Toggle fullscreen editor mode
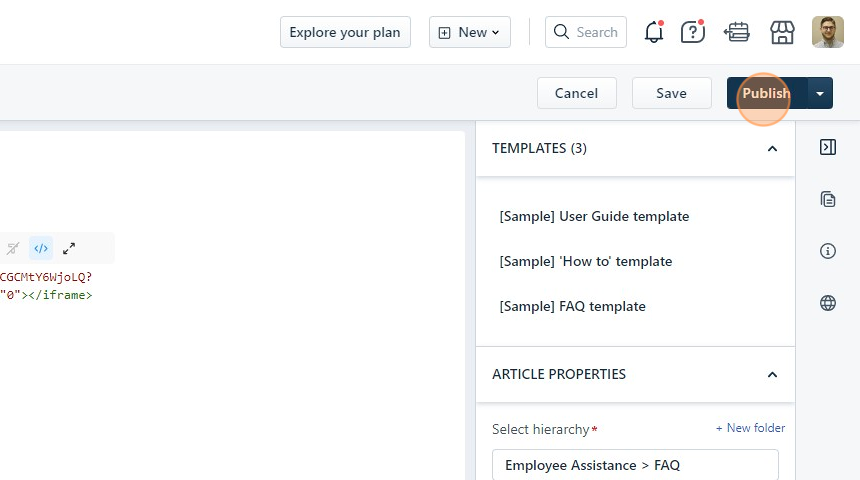This screenshot has height=480, width=860. click(x=69, y=248)
